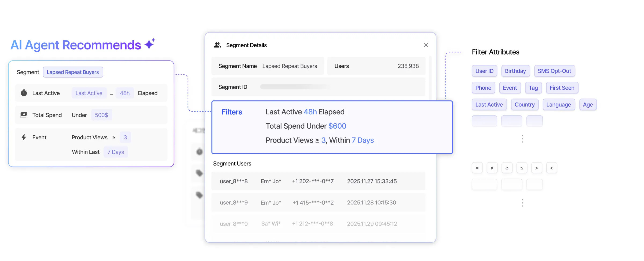The height and width of the screenshot is (261, 644).
Task: Click the Segment Details scrollbar
Action: [430, 78]
